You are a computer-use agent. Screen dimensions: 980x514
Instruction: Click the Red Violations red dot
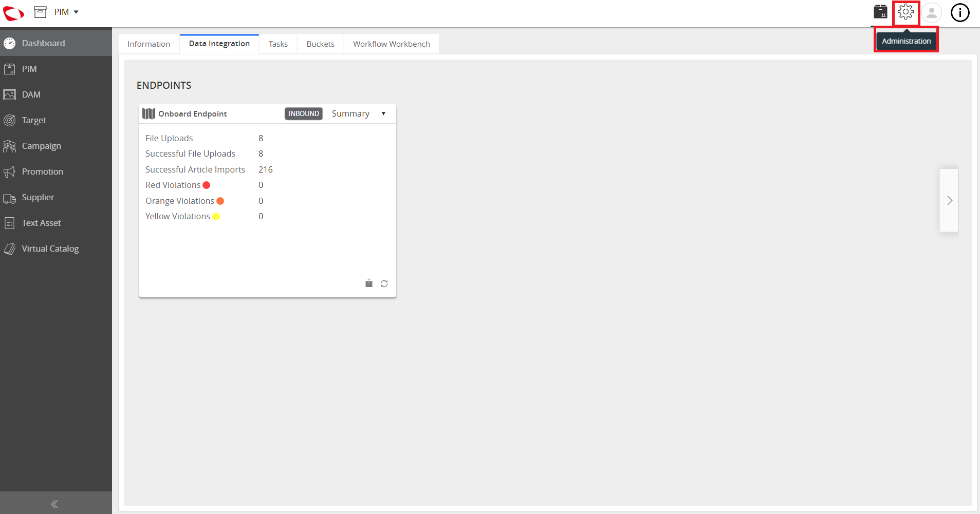coord(207,185)
